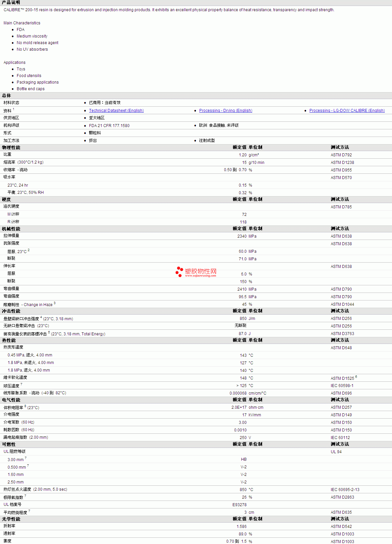
Task: Click the 冲击性能 section header
Action: (11, 311)
